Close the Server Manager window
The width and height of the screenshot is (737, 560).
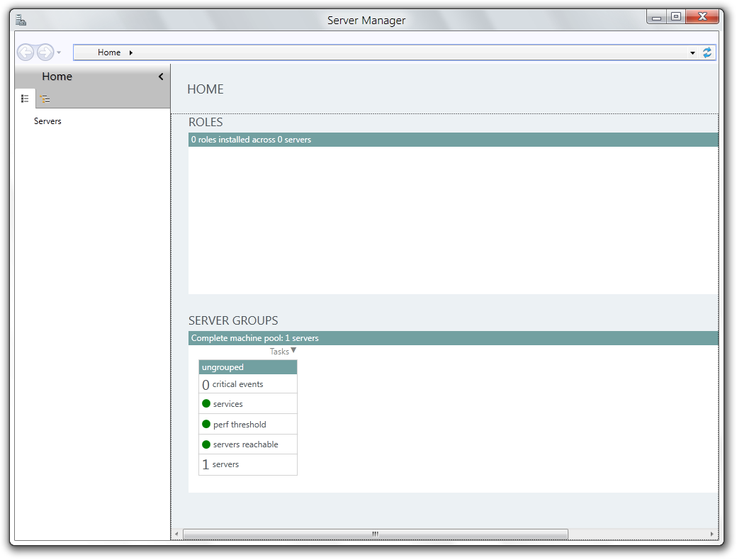[x=702, y=17]
